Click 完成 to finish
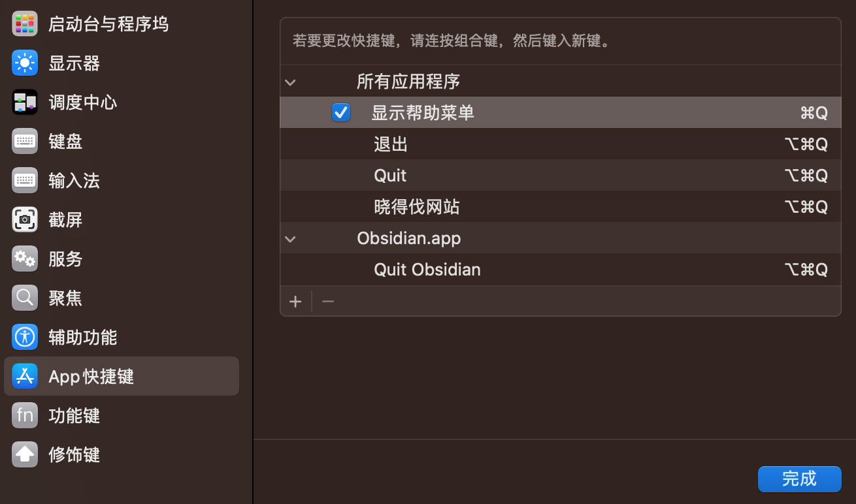The image size is (856, 504). [x=799, y=479]
